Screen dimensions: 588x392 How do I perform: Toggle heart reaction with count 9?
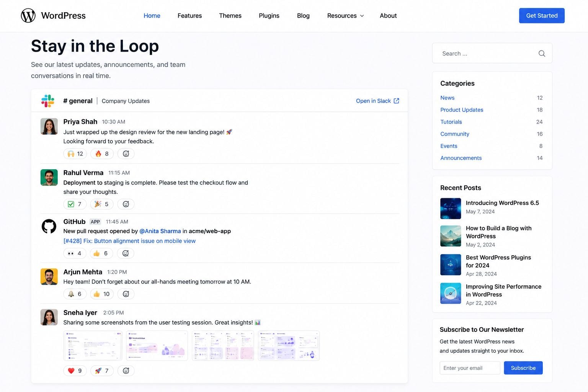coord(75,371)
